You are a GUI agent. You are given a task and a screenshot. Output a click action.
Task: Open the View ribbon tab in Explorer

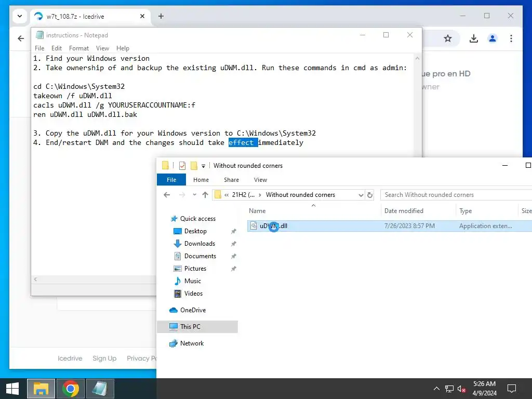click(260, 180)
